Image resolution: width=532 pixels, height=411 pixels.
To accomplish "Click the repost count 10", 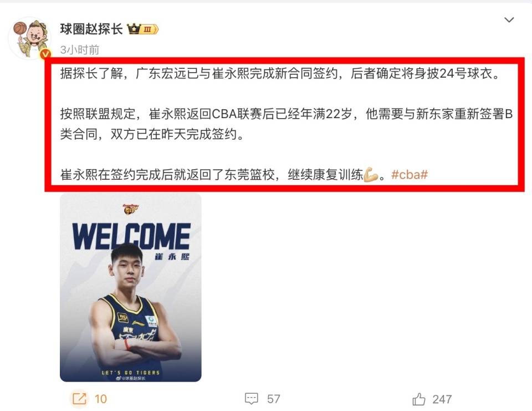I will (101, 399).
